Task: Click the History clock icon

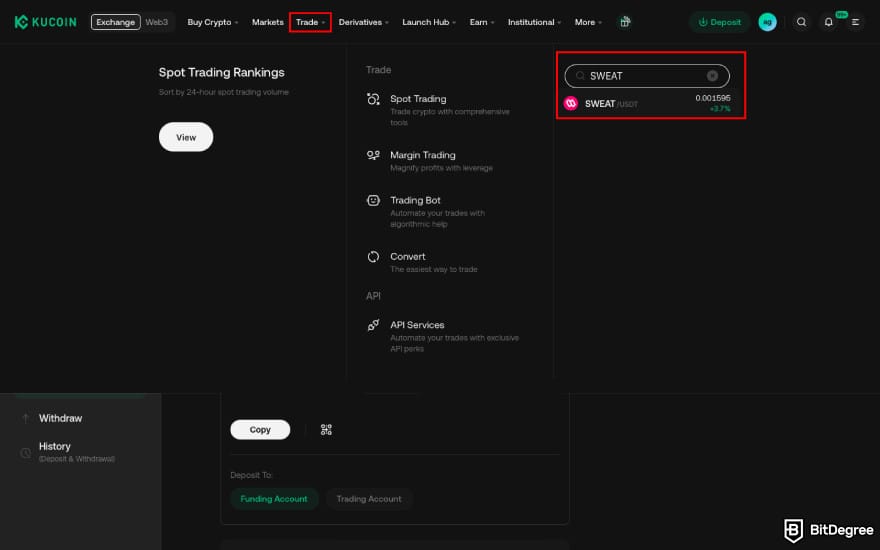Action: pos(25,452)
